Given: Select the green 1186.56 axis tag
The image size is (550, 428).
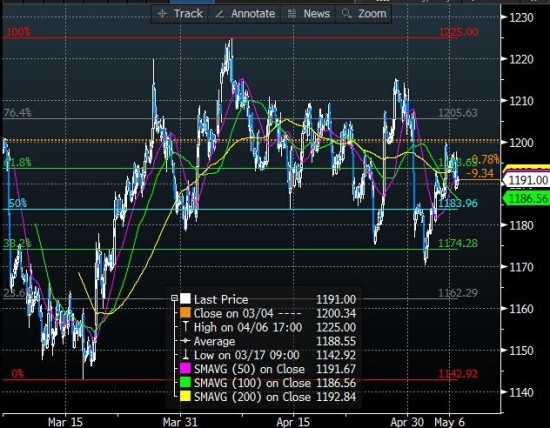Looking at the screenshot, I should 526,199.
